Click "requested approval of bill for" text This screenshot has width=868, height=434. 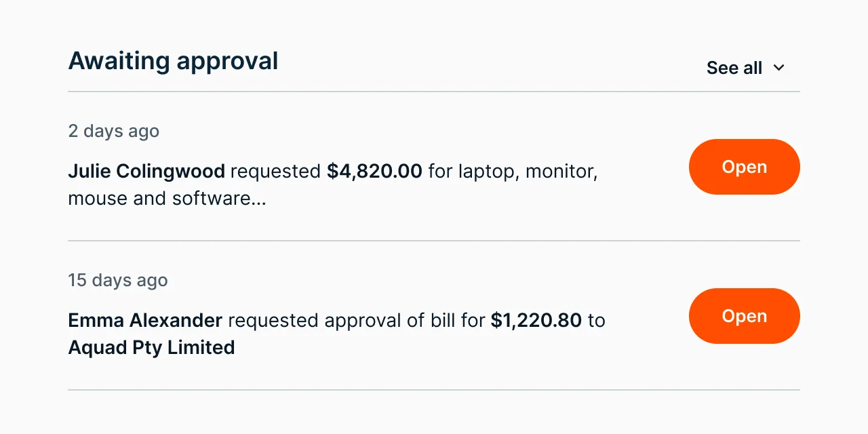(x=356, y=320)
